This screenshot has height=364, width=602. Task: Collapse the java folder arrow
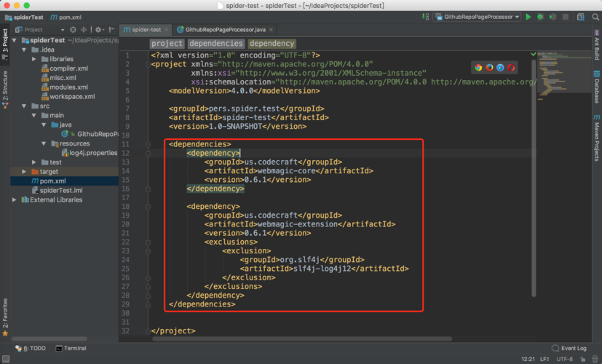click(x=44, y=124)
